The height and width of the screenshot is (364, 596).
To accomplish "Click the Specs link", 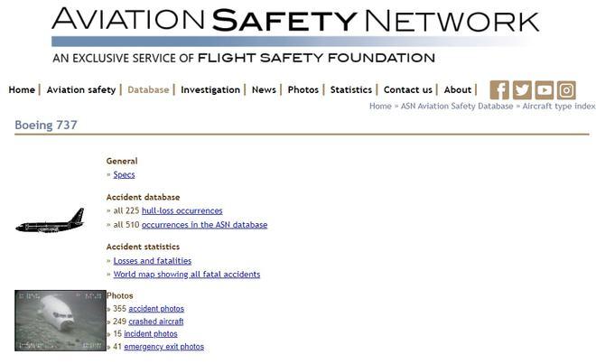I will (x=124, y=174).
